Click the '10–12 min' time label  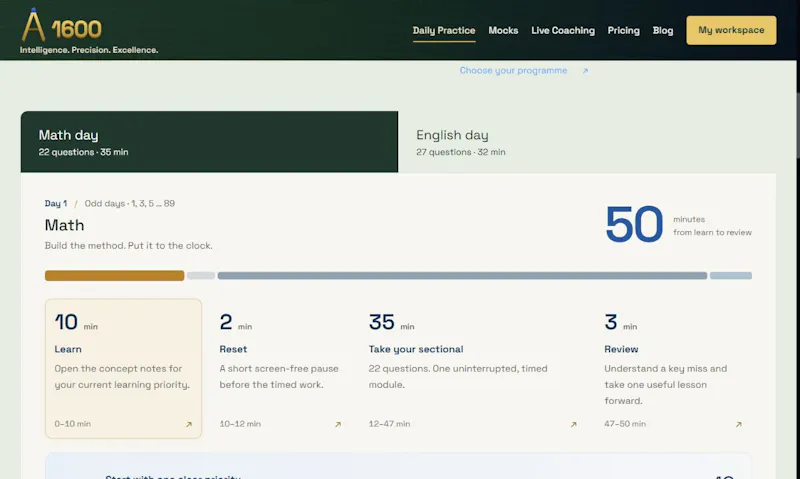point(240,424)
